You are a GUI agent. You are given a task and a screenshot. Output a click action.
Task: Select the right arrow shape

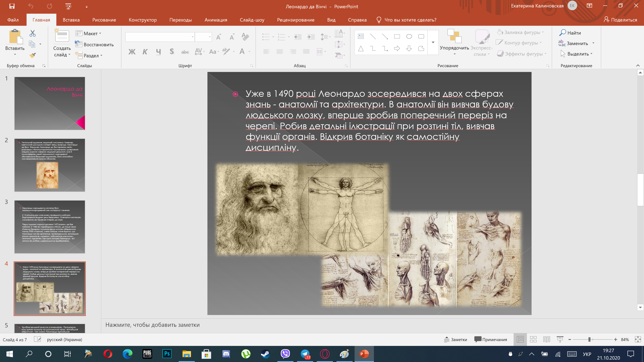click(397, 48)
